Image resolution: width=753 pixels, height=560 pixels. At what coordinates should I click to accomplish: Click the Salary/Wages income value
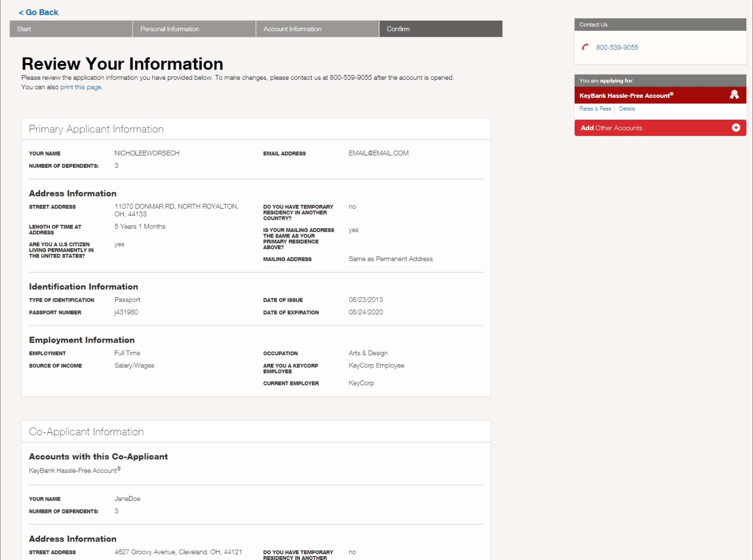click(x=134, y=365)
